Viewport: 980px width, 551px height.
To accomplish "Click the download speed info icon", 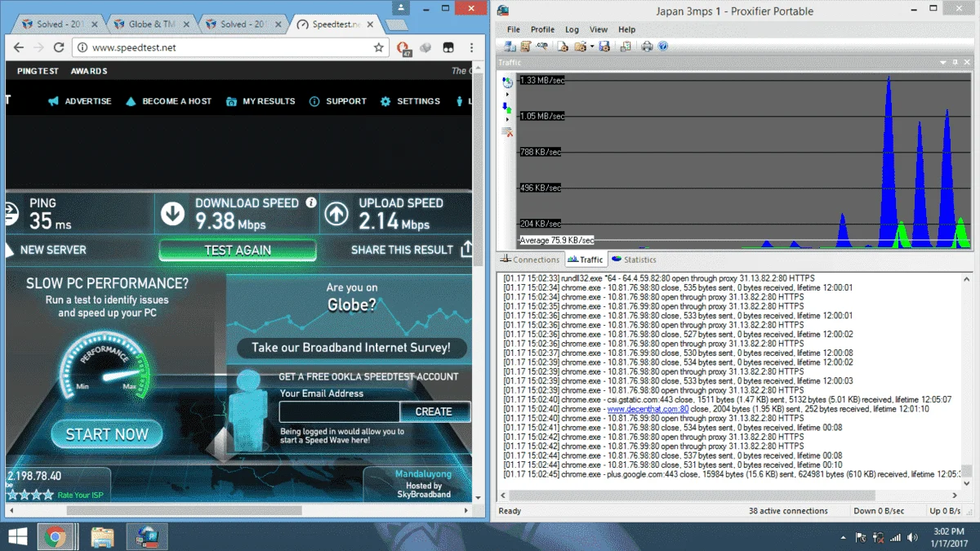I will 311,202.
